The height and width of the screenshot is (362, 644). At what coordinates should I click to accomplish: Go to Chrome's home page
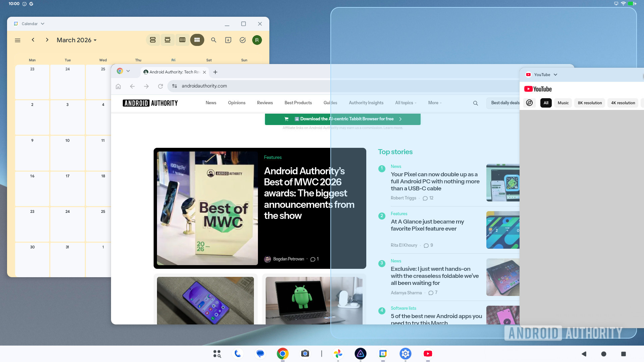[x=118, y=86]
